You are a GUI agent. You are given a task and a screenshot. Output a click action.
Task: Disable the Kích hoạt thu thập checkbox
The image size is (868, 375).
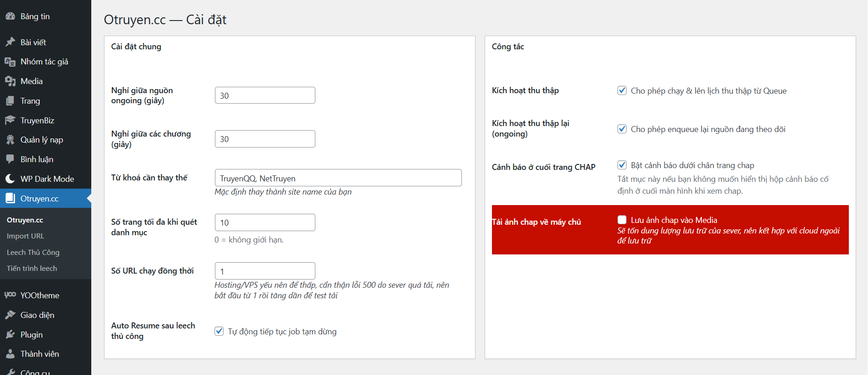click(622, 90)
